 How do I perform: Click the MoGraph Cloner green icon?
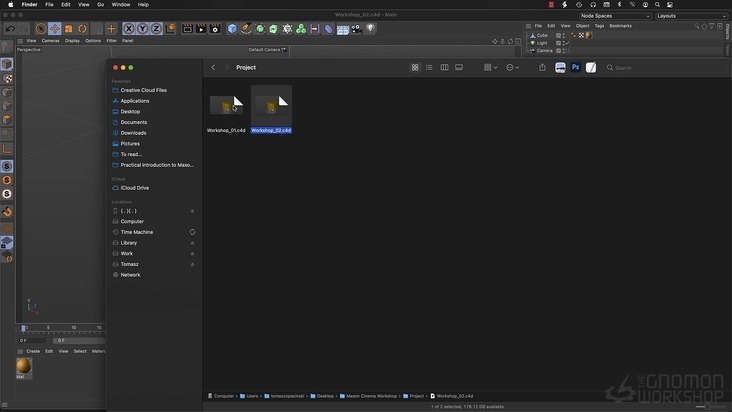pos(301,29)
